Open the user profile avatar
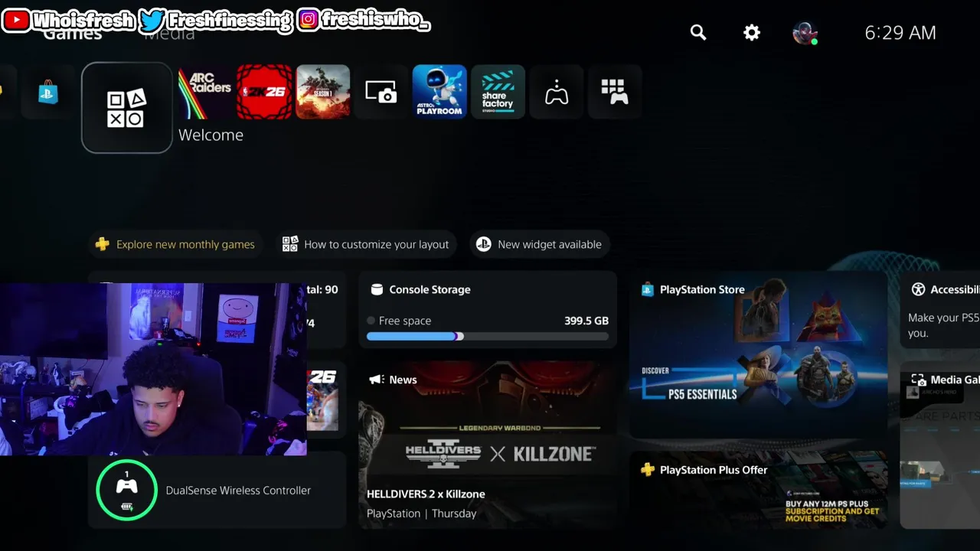Viewport: 980px width, 551px height. point(805,33)
